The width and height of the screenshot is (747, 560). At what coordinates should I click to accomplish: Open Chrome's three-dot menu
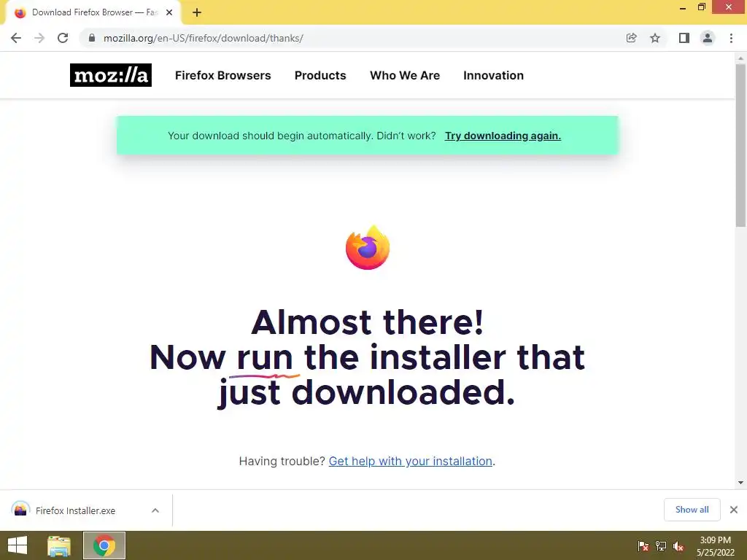(731, 38)
